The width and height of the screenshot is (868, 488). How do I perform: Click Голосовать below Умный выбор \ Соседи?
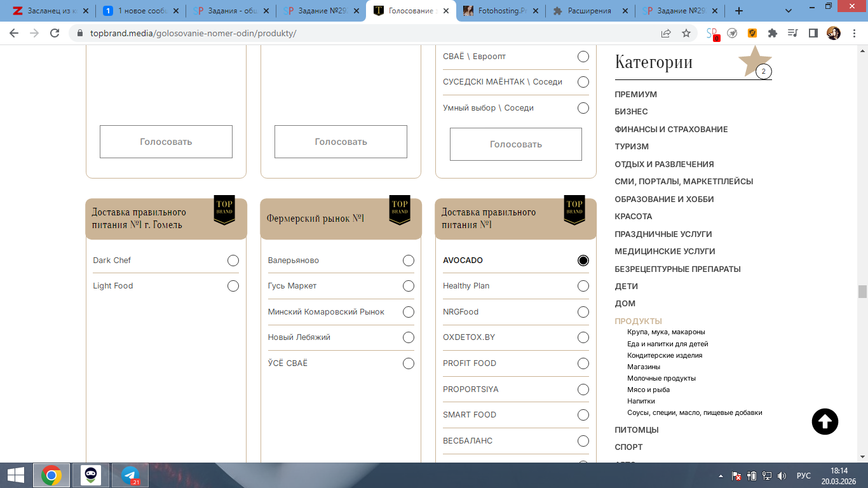click(516, 144)
